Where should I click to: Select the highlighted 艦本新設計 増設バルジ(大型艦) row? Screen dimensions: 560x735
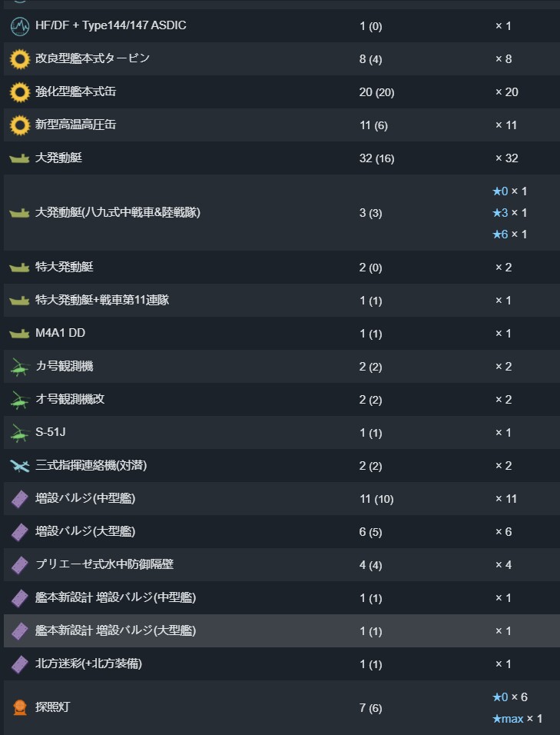point(281,631)
